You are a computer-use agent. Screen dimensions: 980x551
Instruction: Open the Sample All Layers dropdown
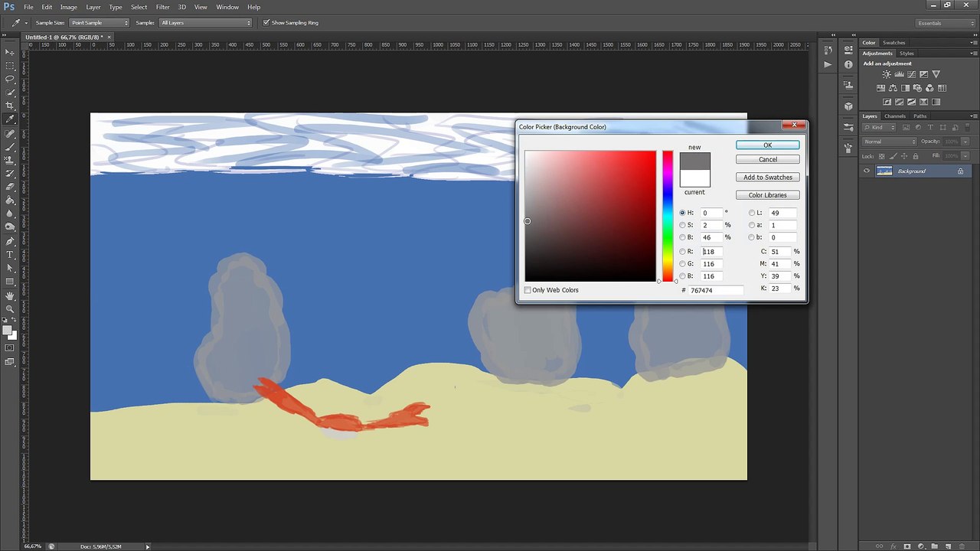[205, 23]
